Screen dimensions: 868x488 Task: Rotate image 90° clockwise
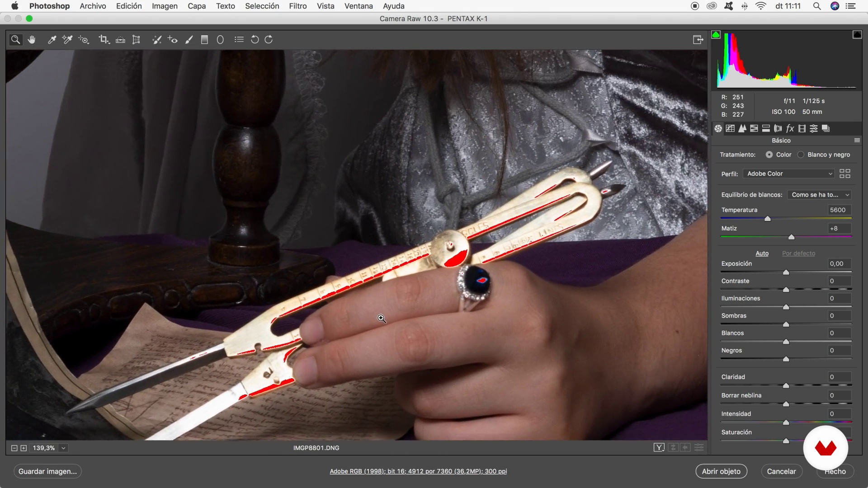click(x=269, y=40)
